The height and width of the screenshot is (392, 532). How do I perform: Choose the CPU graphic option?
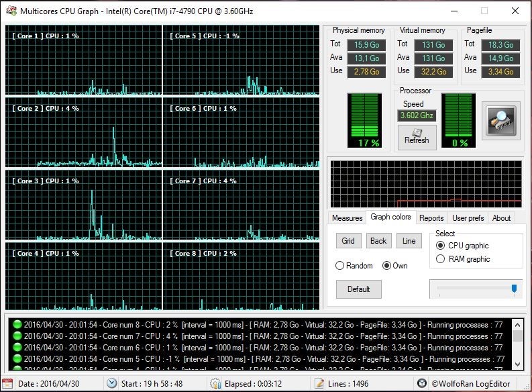coord(441,246)
